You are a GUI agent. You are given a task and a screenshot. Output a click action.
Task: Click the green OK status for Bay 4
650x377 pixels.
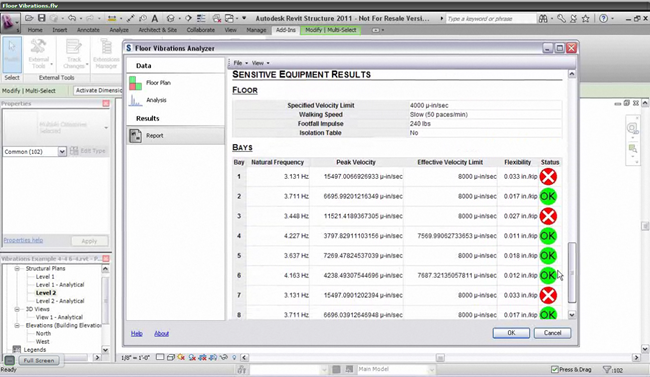point(548,236)
